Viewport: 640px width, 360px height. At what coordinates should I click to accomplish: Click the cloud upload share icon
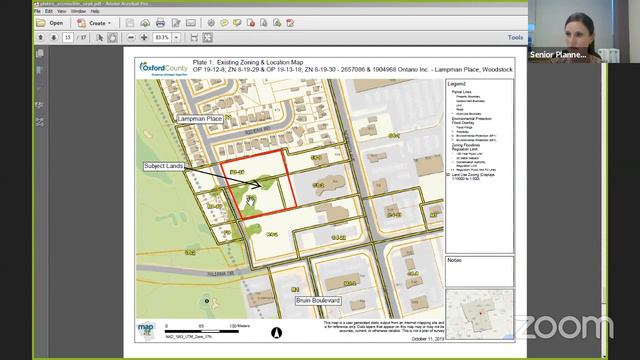(145, 23)
